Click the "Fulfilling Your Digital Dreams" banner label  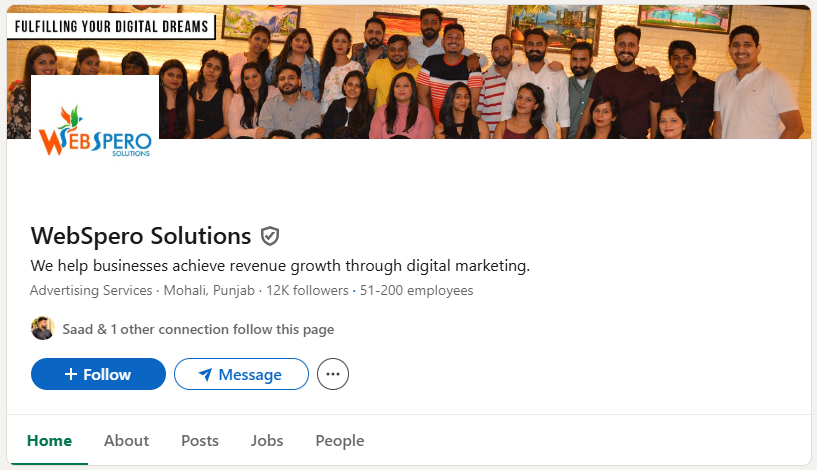click(x=111, y=26)
